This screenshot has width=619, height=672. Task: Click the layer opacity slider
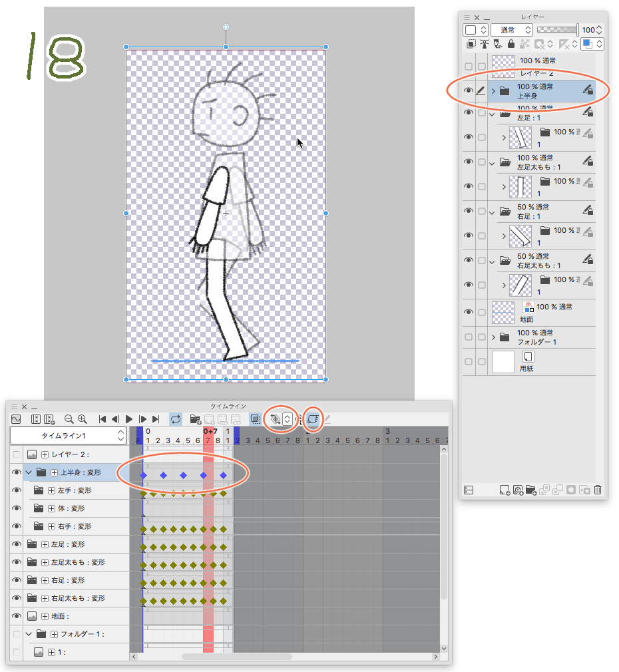point(557,30)
